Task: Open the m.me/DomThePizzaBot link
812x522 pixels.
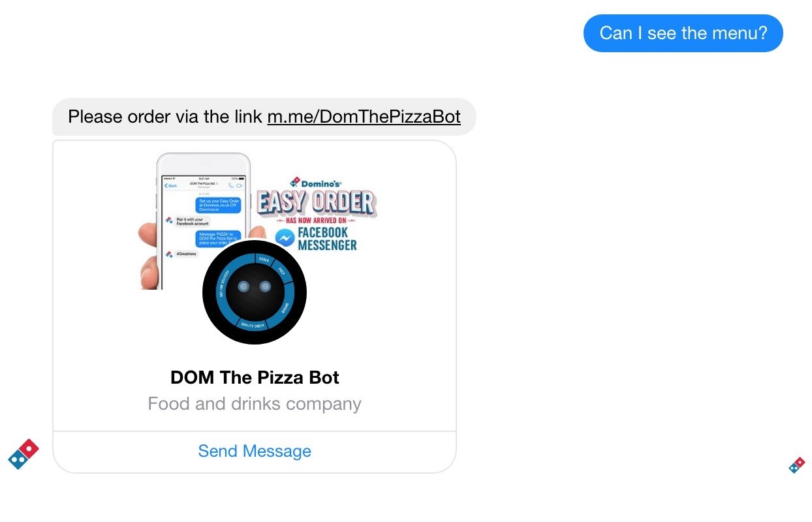Action: tap(364, 117)
